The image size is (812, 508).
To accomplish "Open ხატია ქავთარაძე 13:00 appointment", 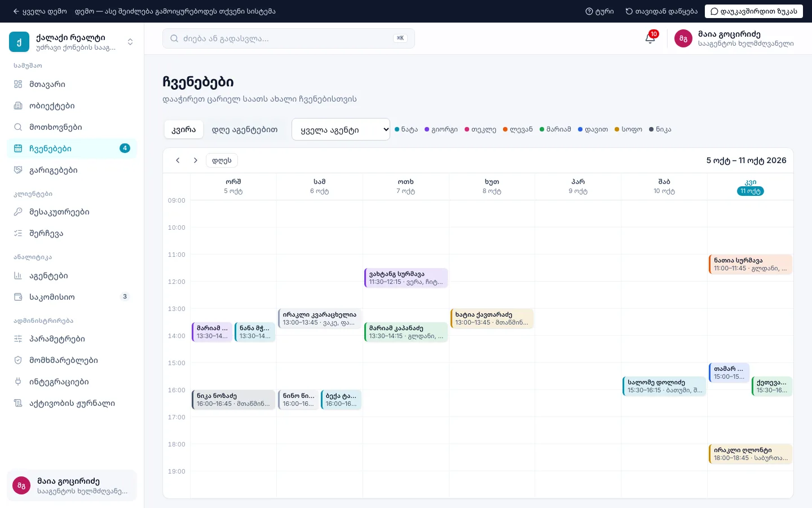I will pyautogui.click(x=492, y=318).
